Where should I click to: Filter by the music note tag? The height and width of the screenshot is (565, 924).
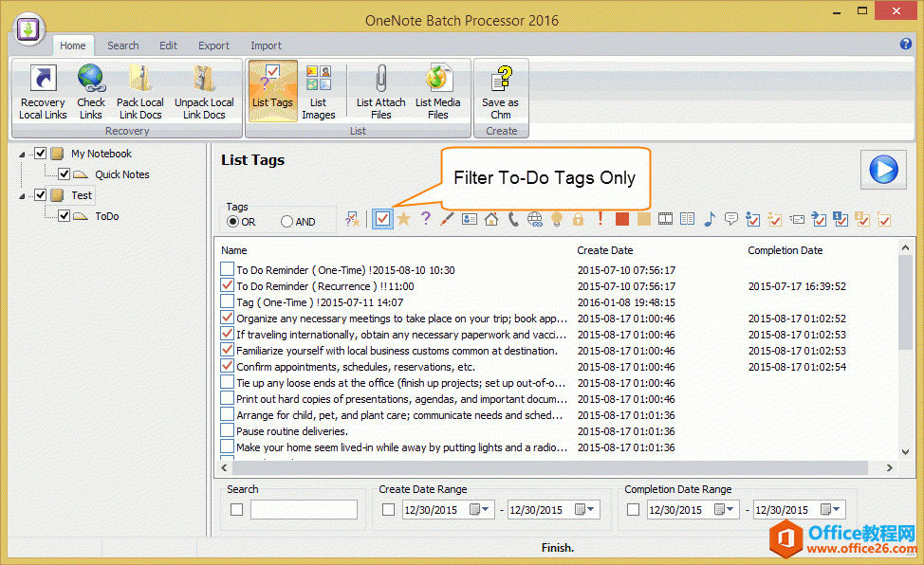710,219
